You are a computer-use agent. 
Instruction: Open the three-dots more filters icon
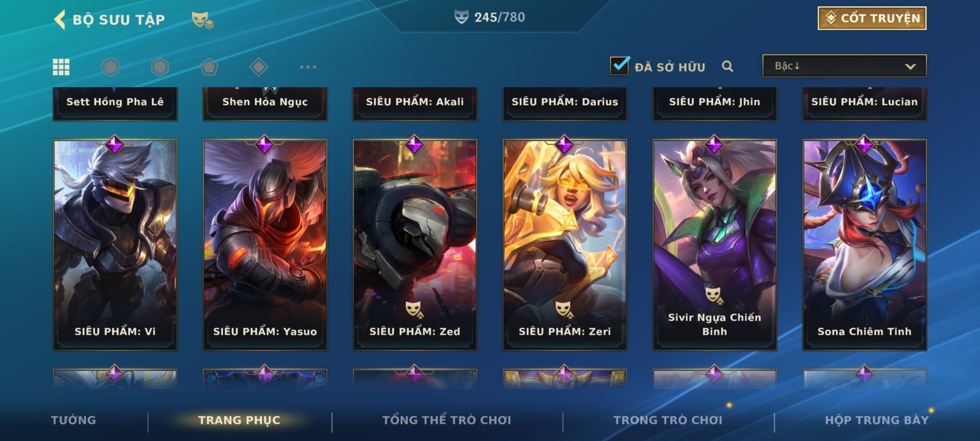click(x=308, y=67)
